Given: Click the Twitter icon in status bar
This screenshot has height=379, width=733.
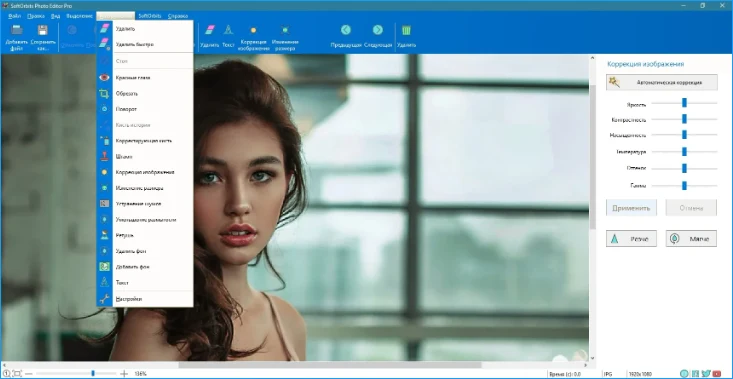Looking at the screenshot, I should (x=706, y=373).
